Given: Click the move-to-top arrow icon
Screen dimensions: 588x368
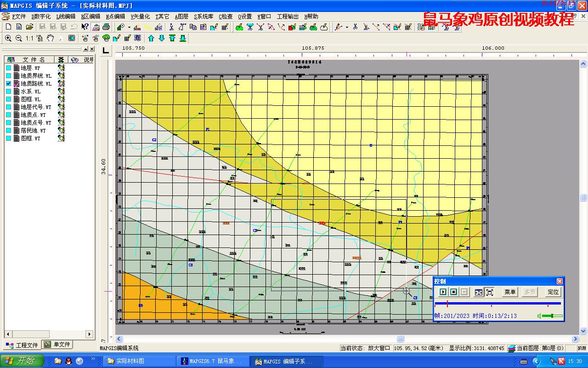Looking at the screenshot, I should (x=172, y=38).
